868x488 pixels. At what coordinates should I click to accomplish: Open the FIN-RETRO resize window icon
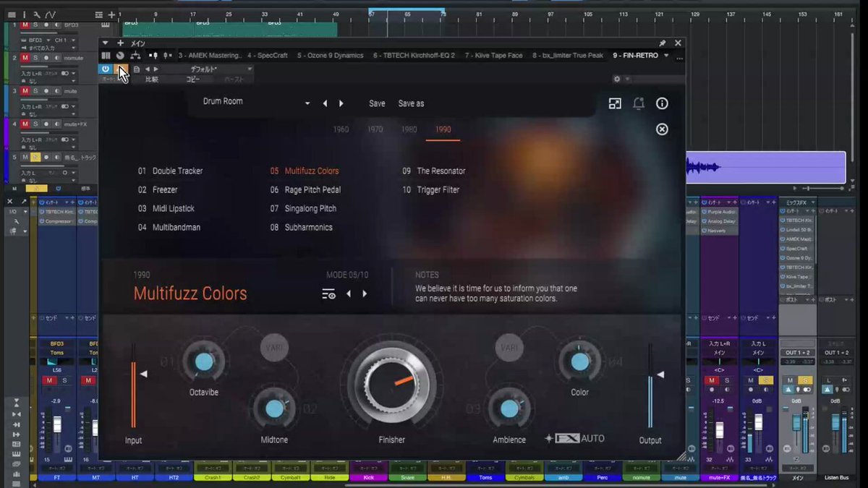pyautogui.click(x=615, y=103)
